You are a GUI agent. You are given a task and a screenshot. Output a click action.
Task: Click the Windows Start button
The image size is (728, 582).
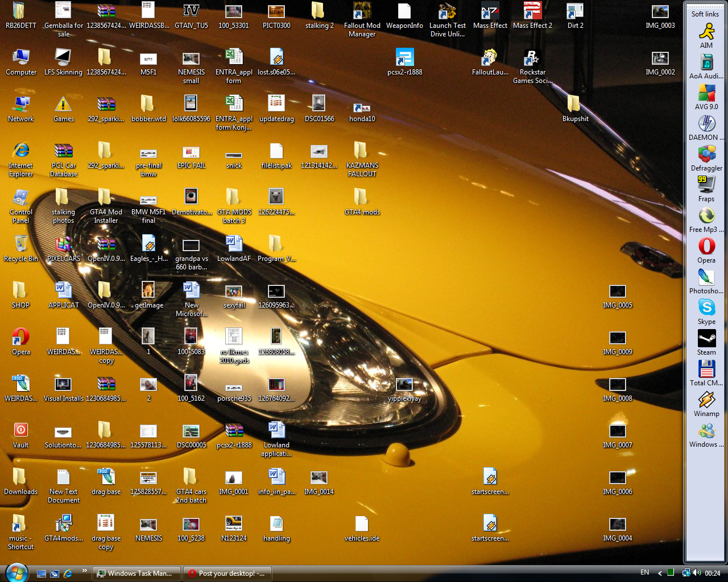click(x=15, y=572)
